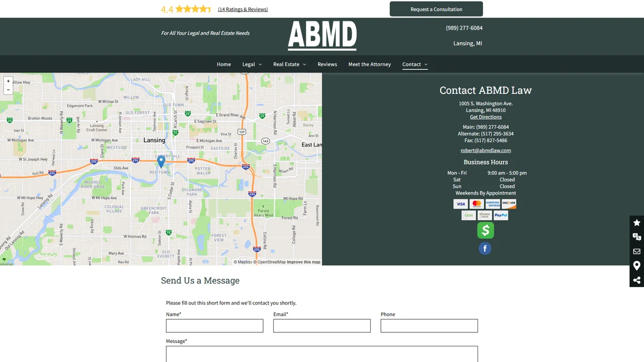Click the Personal Check payment icon
The height and width of the screenshot is (362, 644).
485,215
